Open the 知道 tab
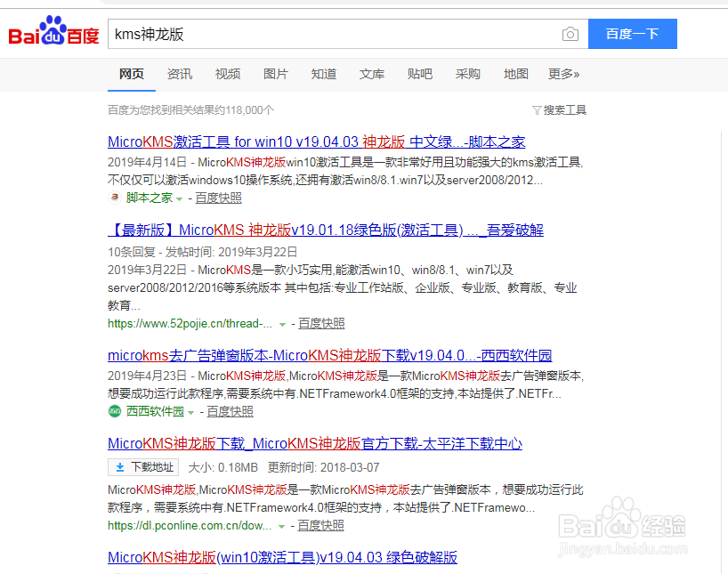 tap(324, 74)
